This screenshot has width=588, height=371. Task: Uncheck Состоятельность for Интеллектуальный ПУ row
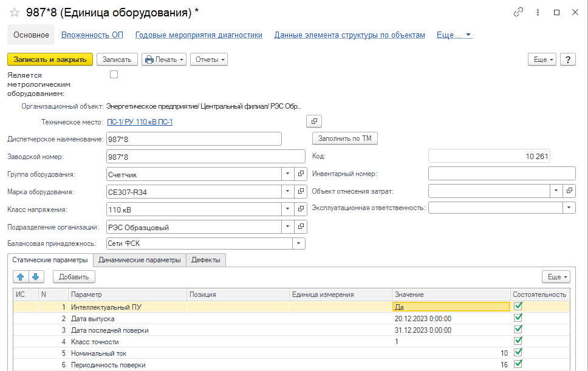click(518, 307)
